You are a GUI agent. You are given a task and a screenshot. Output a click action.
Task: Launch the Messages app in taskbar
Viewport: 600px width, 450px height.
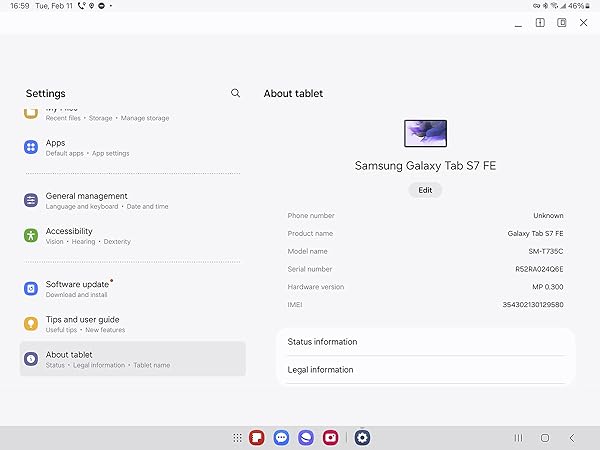coord(281,438)
